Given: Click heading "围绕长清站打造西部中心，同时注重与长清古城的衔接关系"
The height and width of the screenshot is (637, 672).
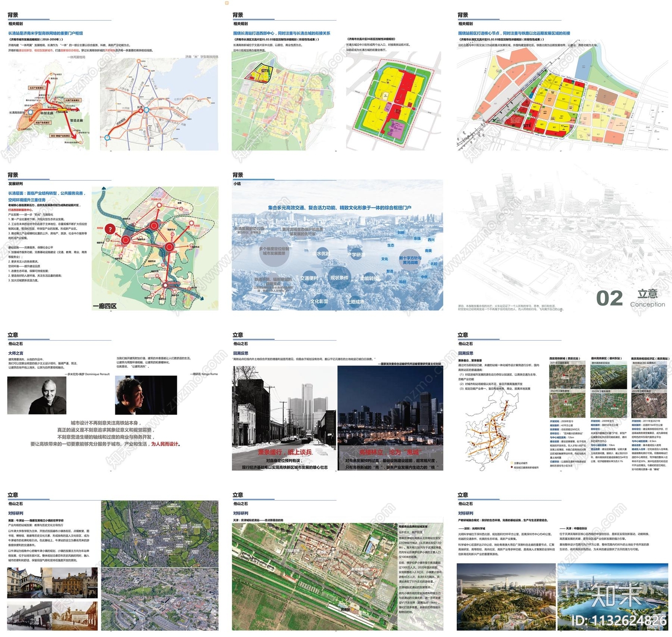Looking at the screenshot, I should pyautogui.click(x=282, y=33).
